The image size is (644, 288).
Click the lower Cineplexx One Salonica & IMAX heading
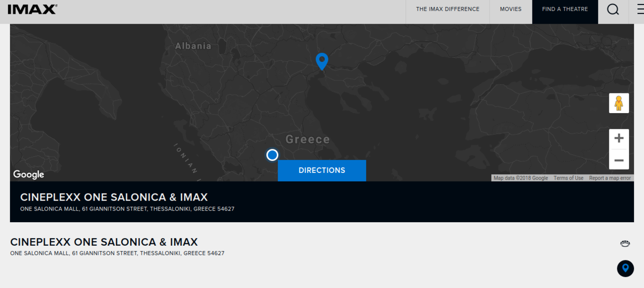(x=104, y=242)
